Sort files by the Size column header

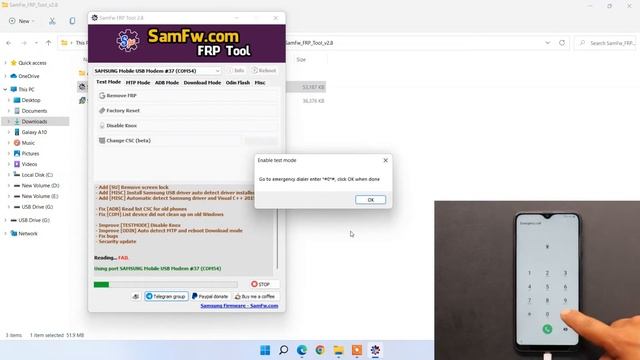[x=301, y=60]
